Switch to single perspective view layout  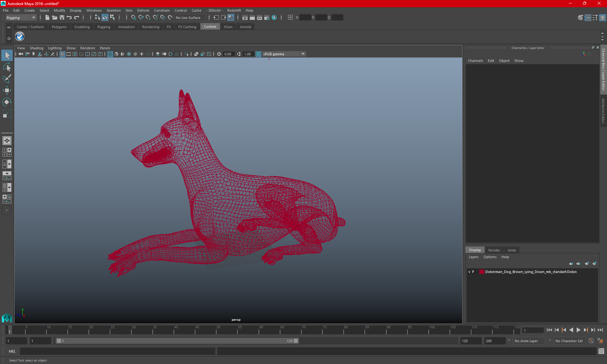[x=7, y=141]
